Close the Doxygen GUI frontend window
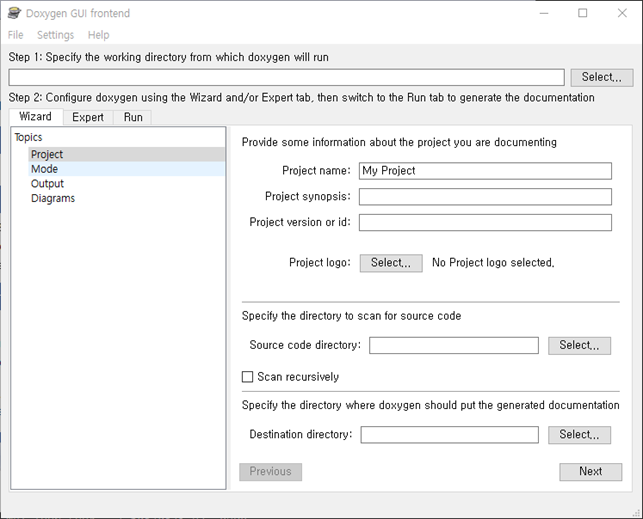643x519 pixels. pyautogui.click(x=622, y=14)
